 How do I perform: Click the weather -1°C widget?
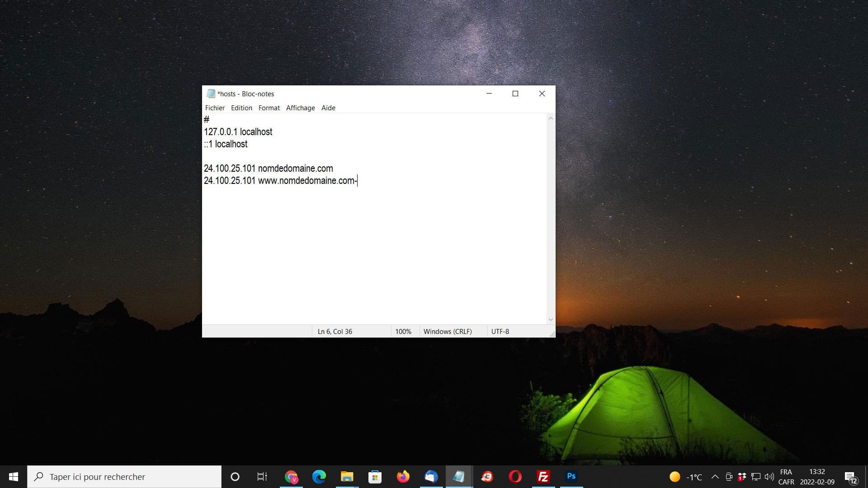click(x=686, y=477)
